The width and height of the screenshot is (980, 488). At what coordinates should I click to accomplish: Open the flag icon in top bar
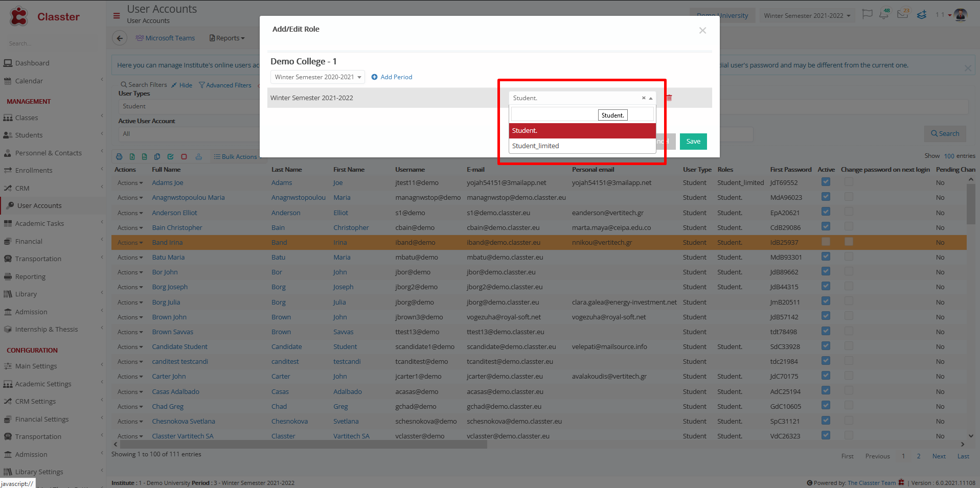tap(867, 14)
